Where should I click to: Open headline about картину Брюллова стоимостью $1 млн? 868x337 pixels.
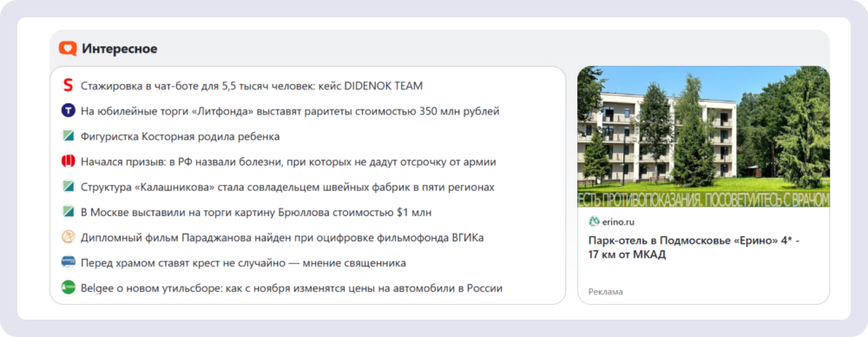point(256,212)
